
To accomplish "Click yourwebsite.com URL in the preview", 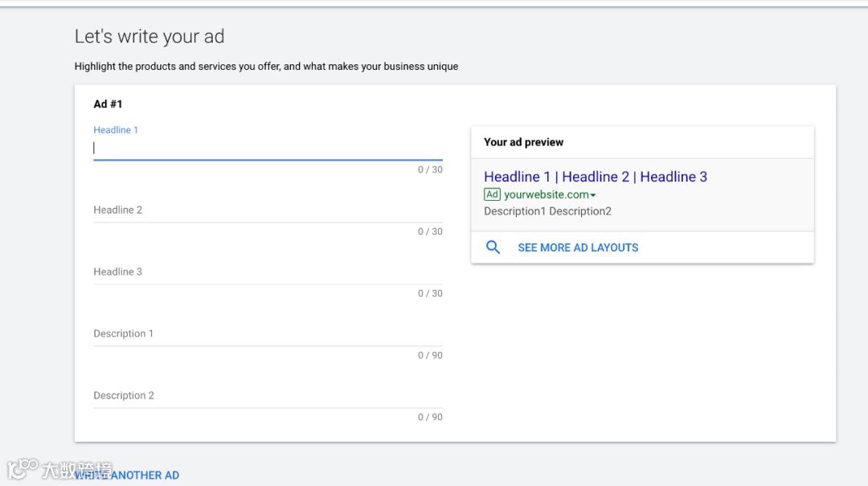I will 547,194.
